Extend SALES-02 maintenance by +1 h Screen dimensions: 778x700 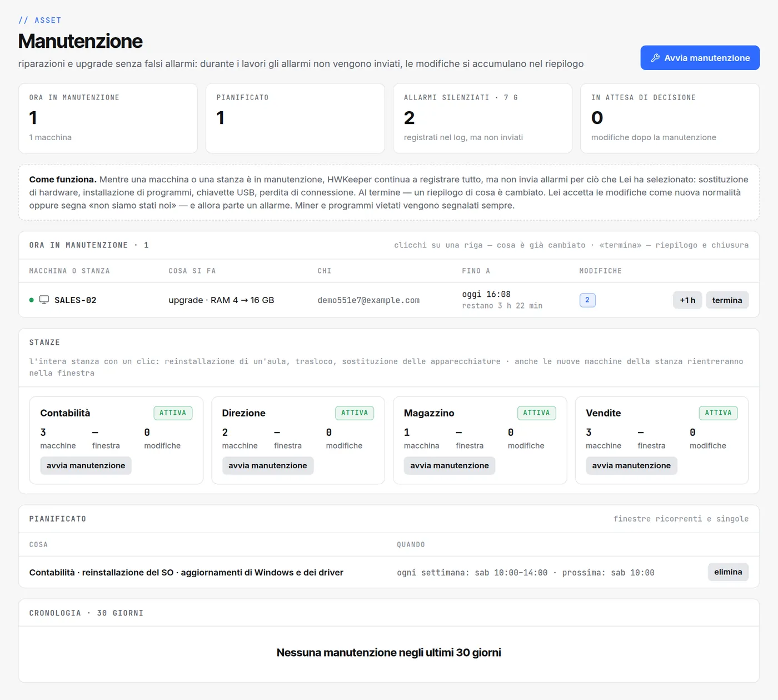pos(687,300)
